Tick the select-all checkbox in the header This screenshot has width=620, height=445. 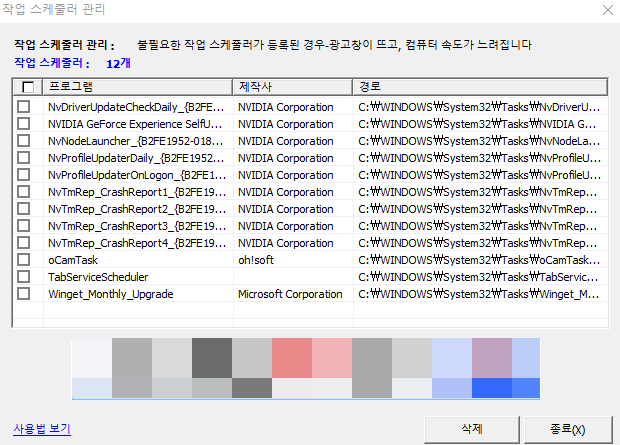coord(28,87)
